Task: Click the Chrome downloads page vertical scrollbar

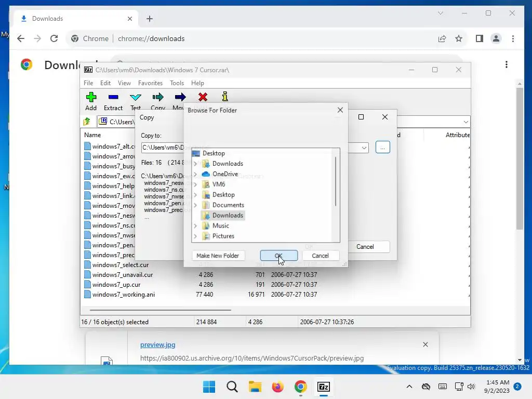Action: coord(520,158)
